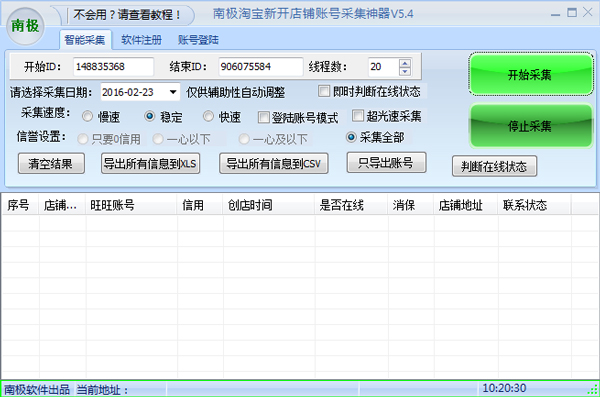Decrease thread count with down spinner arrow

[404, 72]
